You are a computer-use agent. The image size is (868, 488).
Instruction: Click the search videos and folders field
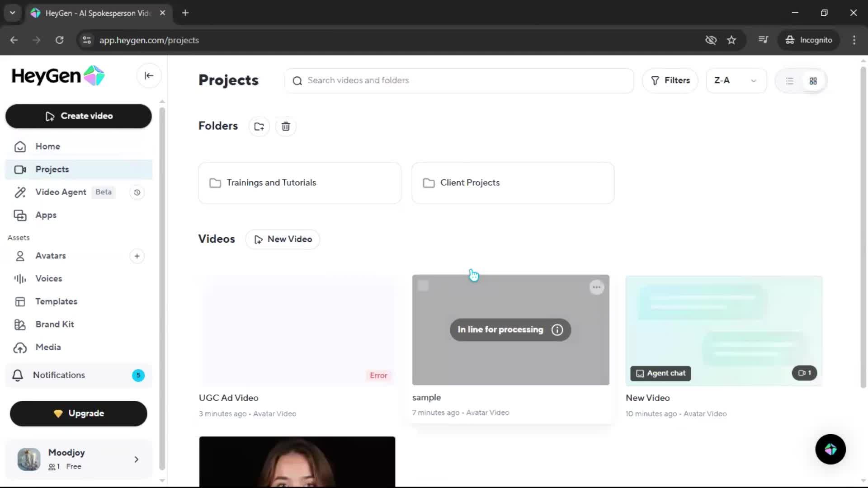(x=459, y=80)
